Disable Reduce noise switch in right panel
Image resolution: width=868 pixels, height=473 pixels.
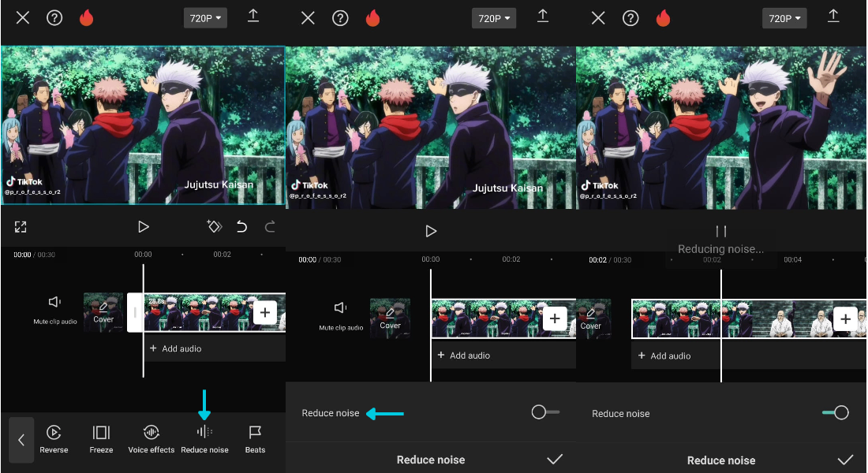click(x=836, y=413)
